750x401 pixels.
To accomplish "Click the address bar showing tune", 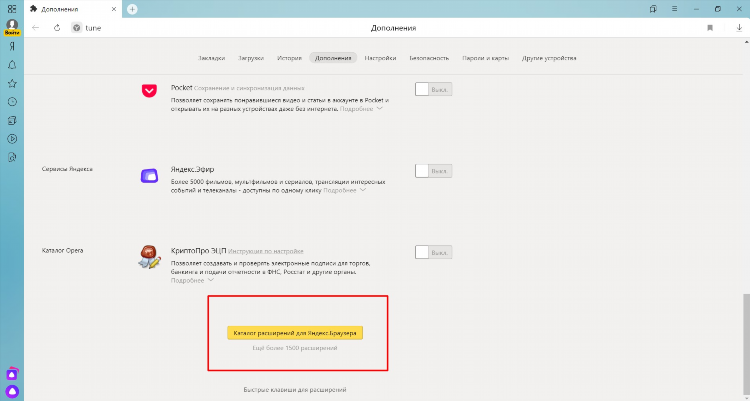I will coord(93,28).
